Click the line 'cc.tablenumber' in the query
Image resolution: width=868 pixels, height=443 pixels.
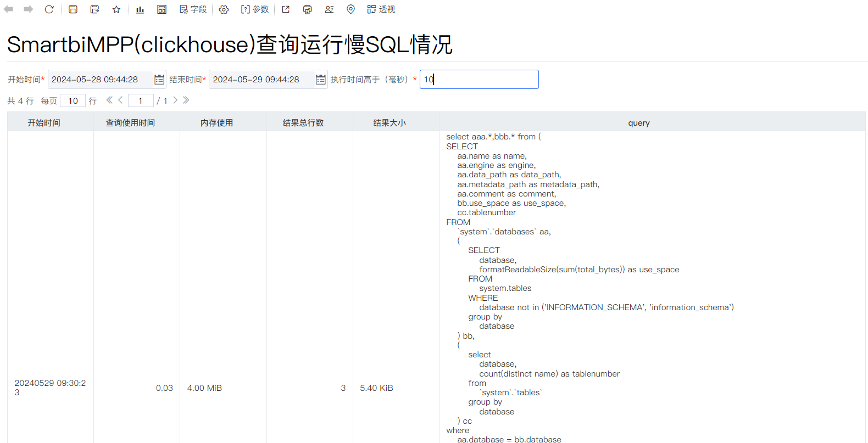pos(487,212)
